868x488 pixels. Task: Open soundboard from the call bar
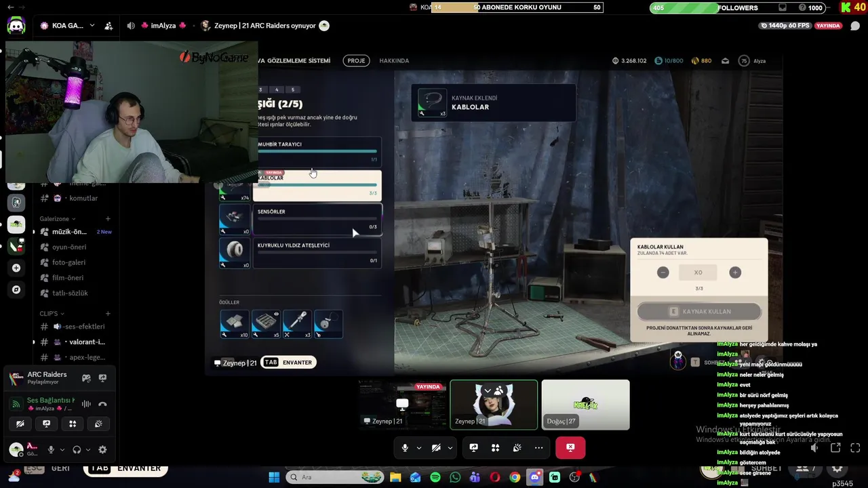[517, 447]
